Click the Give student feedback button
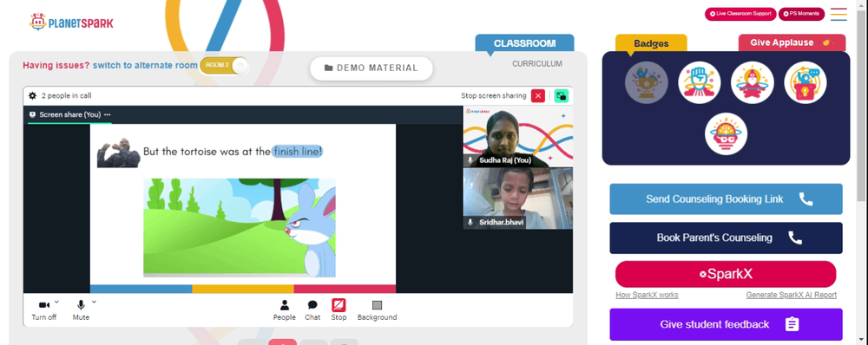The image size is (868, 345). click(726, 324)
